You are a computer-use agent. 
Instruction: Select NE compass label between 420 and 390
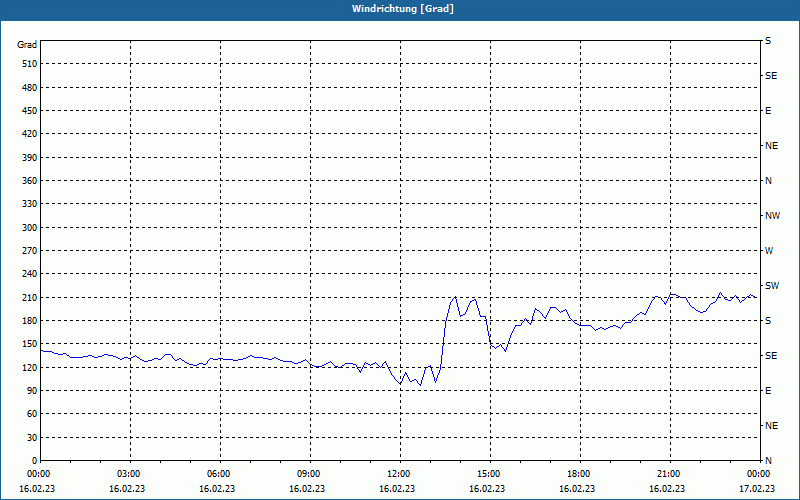(771, 146)
